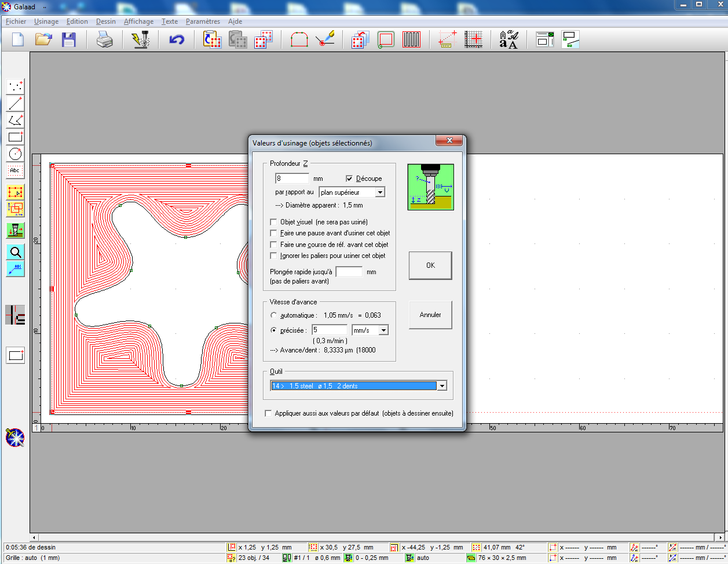The image size is (728, 564).
Task: Select the précisée feed rate radio
Action: coord(274,330)
